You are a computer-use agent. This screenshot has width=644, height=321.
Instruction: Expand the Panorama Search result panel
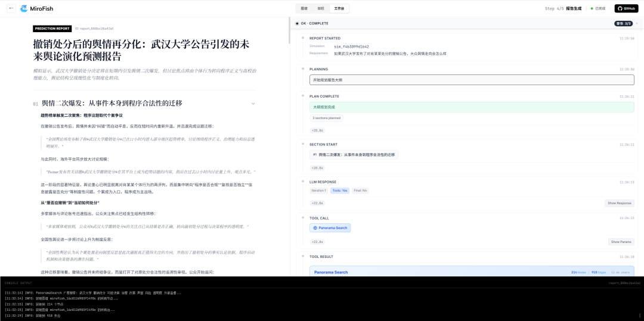click(x=471, y=272)
